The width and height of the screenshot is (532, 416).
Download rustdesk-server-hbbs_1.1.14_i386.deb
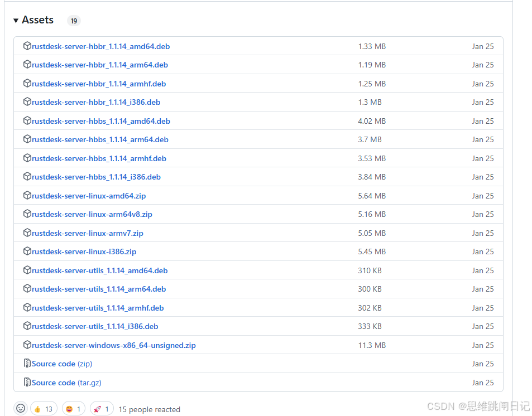(97, 177)
